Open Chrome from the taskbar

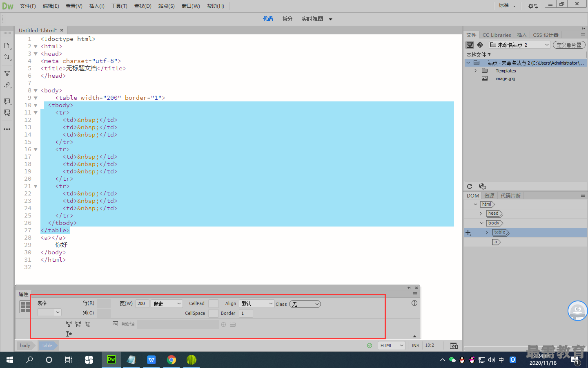coord(171,360)
